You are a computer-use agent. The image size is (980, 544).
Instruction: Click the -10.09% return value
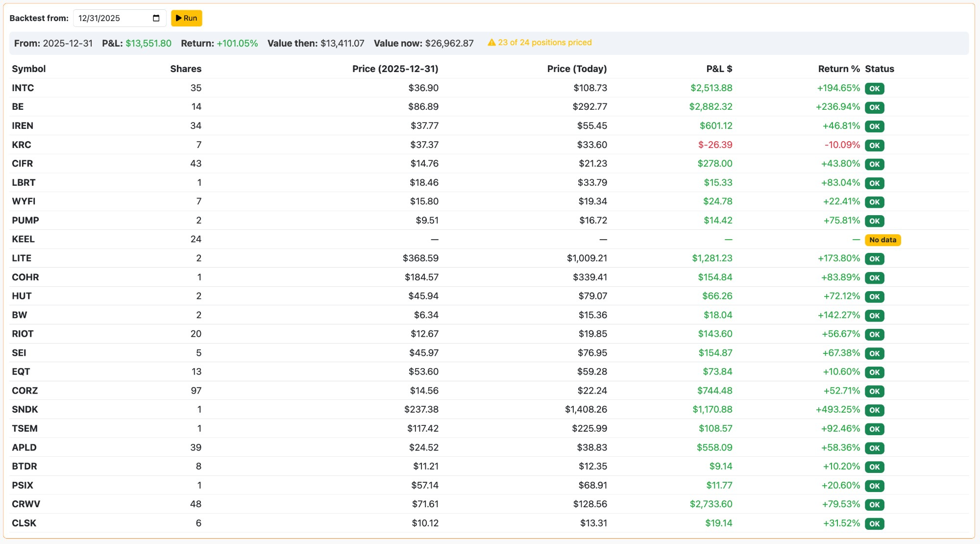pos(842,145)
